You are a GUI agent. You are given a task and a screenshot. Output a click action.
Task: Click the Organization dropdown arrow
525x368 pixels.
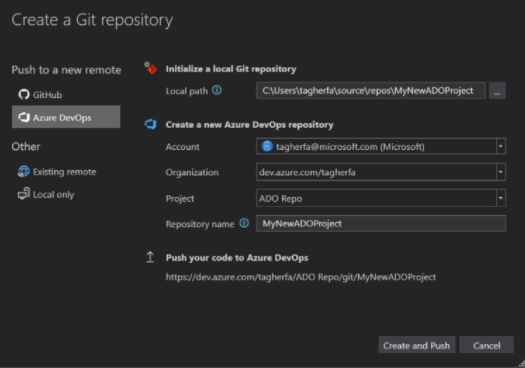501,172
